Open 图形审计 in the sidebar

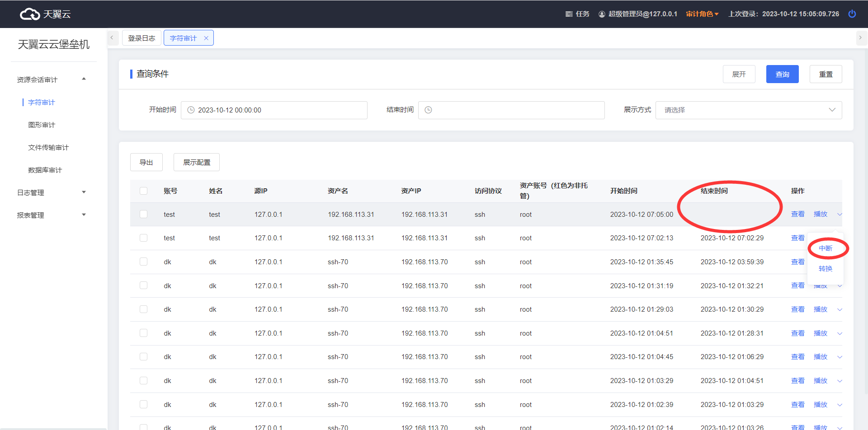coord(42,125)
